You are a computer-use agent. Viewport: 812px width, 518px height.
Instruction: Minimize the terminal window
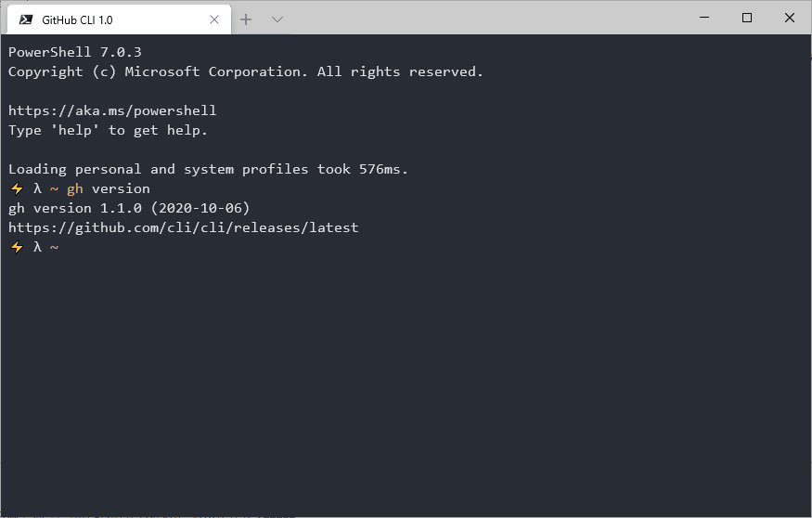[x=704, y=18]
